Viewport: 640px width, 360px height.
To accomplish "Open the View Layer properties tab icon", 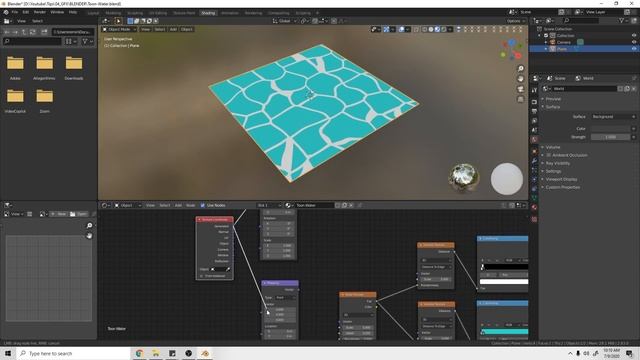I will [x=534, y=120].
